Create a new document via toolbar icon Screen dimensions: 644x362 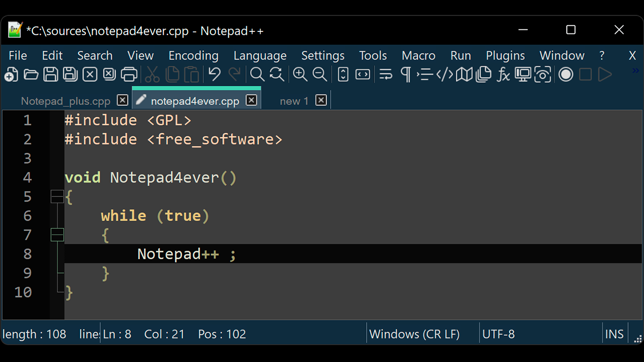click(11, 75)
